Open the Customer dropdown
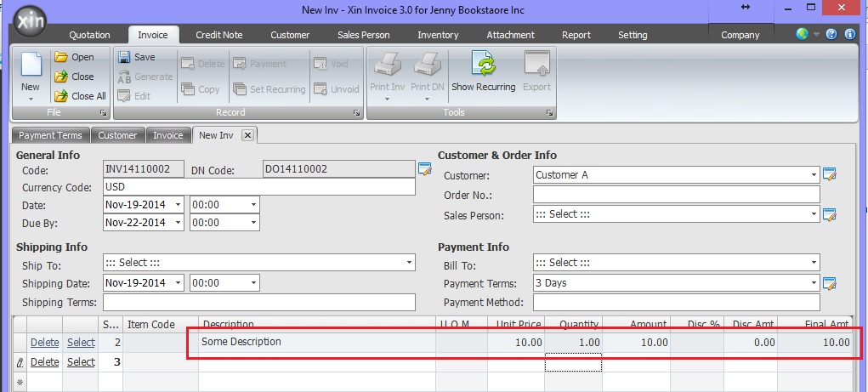Viewport: 868px width, 392px height. tap(814, 175)
